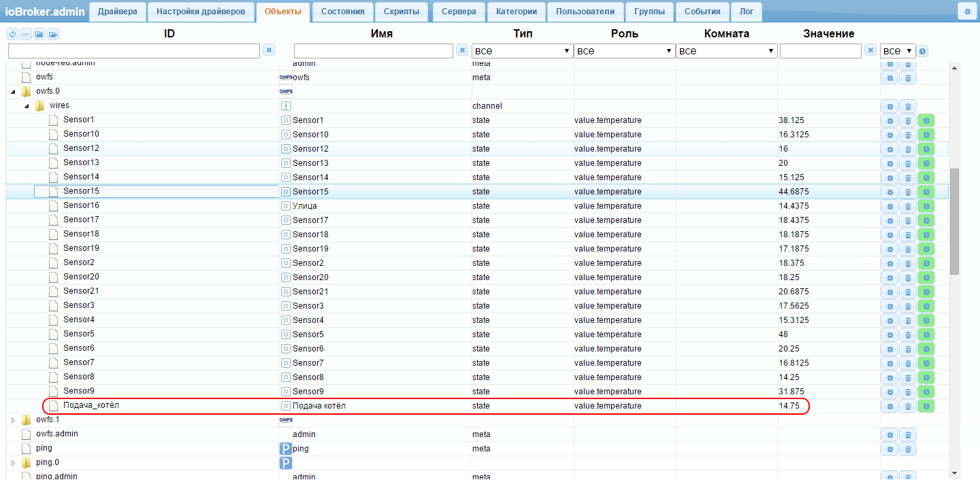Click in the ID filter input
The height and width of the screenshot is (497, 980).
(134, 51)
